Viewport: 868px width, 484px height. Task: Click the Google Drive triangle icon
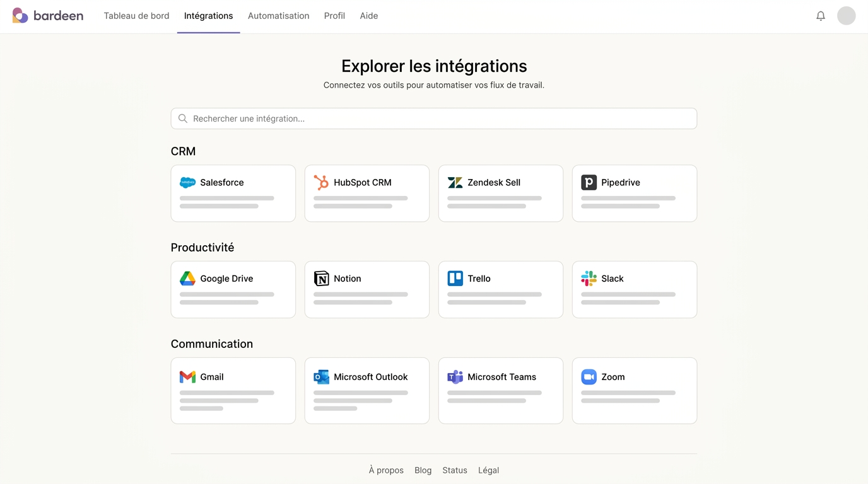click(187, 279)
